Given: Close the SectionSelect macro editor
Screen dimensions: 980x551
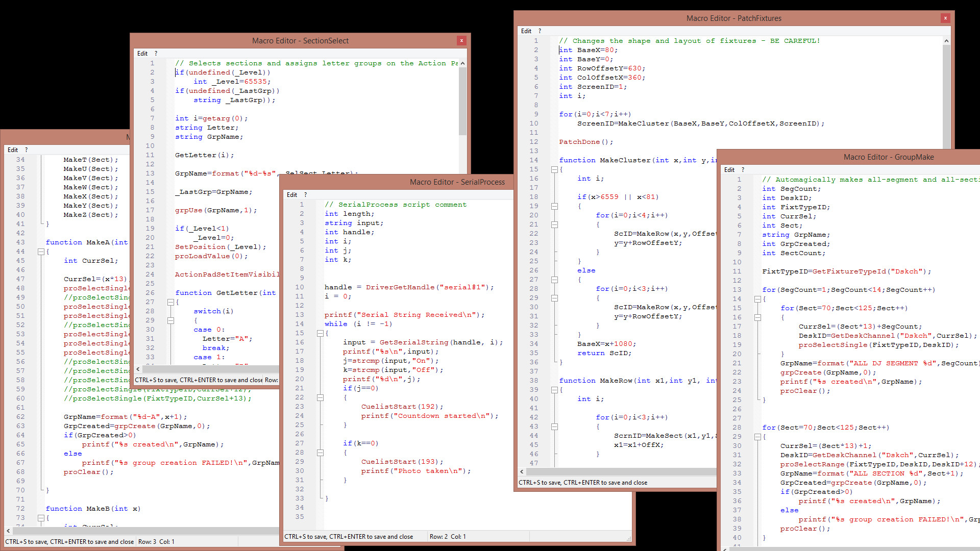Looking at the screenshot, I should [x=461, y=41].
